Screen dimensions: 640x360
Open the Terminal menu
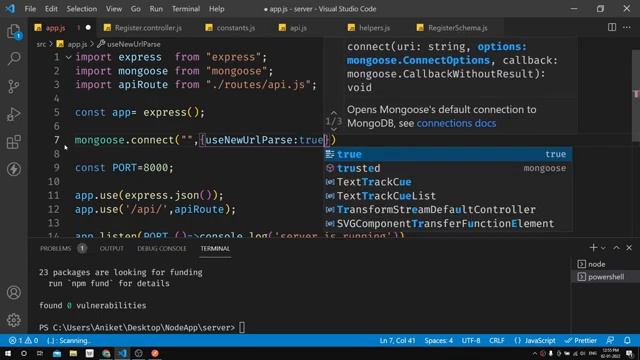tap(186, 9)
